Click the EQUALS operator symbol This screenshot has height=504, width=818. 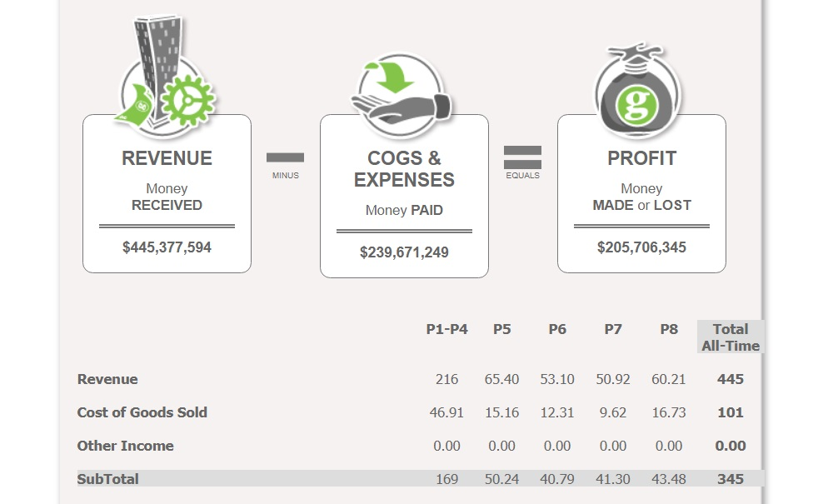click(523, 158)
